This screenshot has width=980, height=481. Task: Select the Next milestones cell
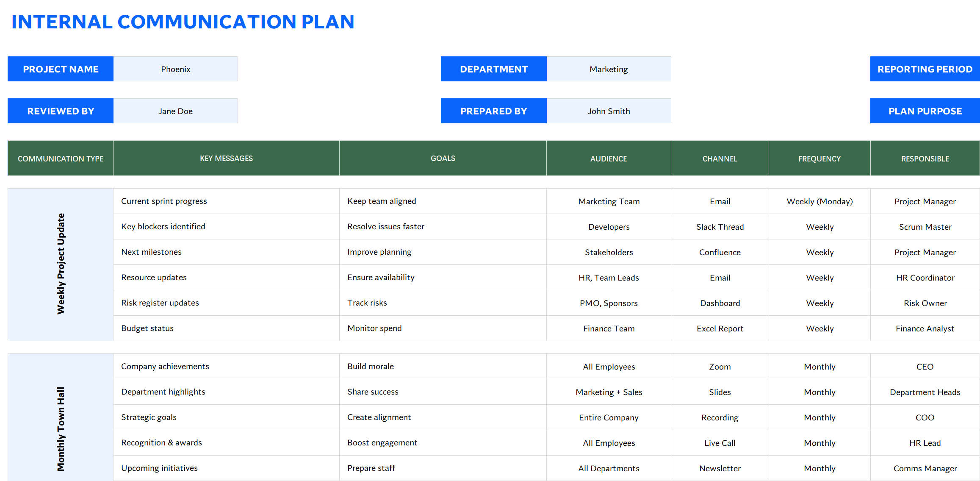coord(227,252)
